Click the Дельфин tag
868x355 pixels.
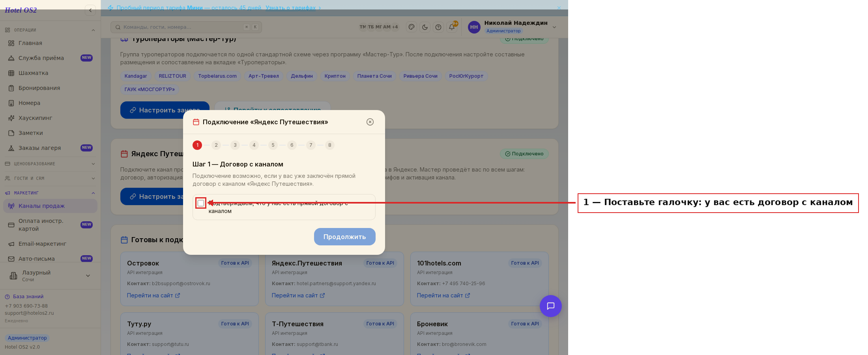pos(302,76)
